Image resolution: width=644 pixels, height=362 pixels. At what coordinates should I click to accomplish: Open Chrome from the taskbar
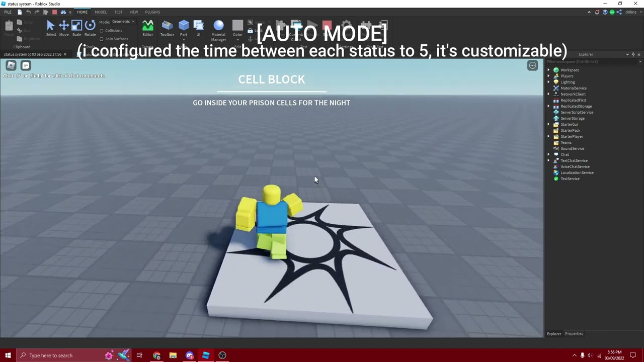point(156,355)
